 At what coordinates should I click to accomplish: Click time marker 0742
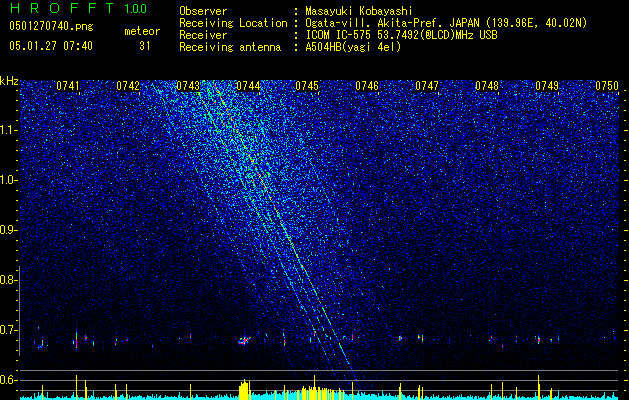coord(128,86)
